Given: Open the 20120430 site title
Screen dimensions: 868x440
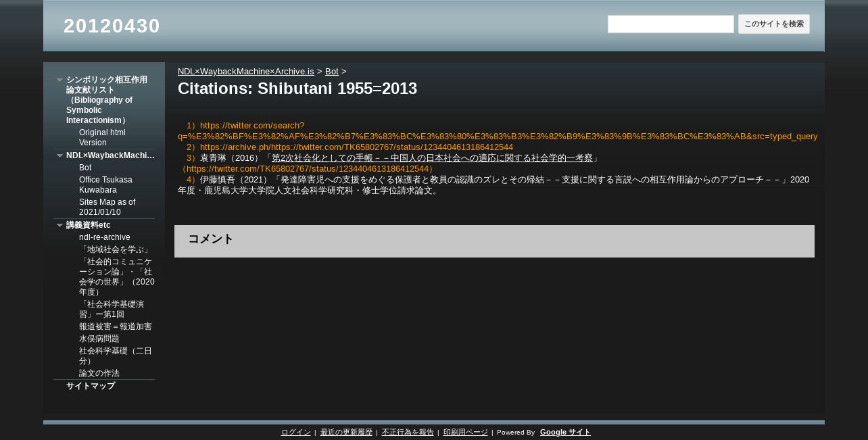Looking at the screenshot, I should pyautogui.click(x=112, y=26).
